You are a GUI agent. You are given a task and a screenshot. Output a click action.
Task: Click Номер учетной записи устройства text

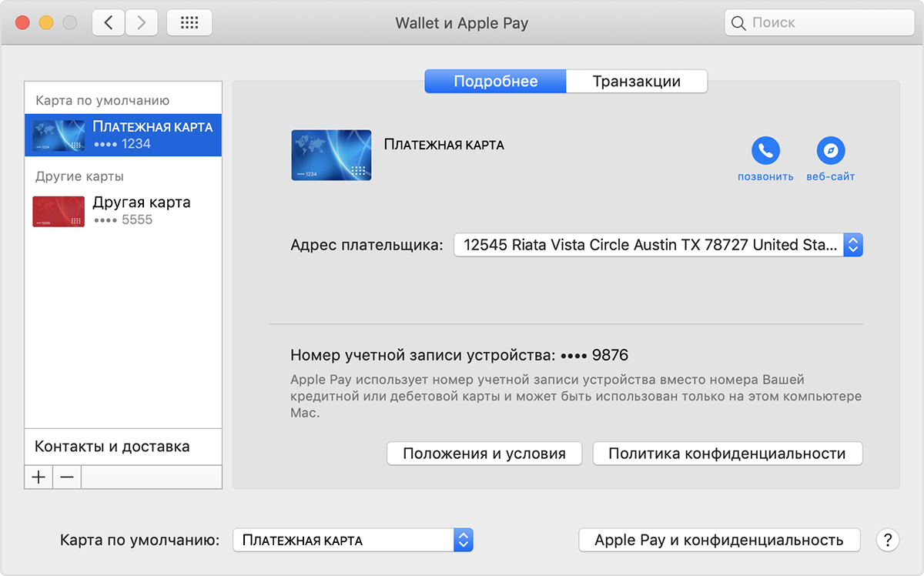[x=422, y=355]
